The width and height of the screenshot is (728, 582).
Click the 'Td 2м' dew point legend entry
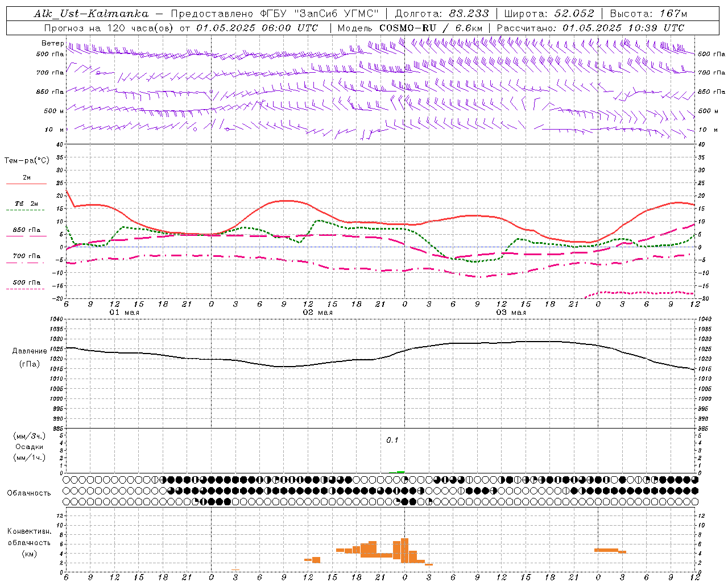click(26, 203)
